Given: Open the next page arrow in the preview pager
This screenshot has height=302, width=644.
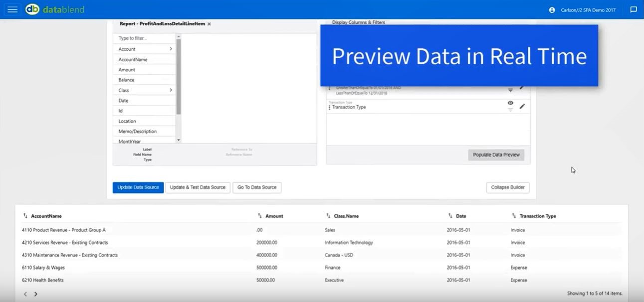Looking at the screenshot, I should pyautogui.click(x=35, y=294).
